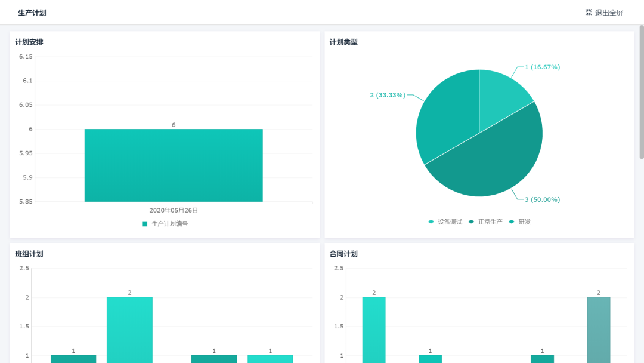This screenshot has height=363, width=644.
Task: Click the teal legend swatch next to 生产计划编号
Action: click(144, 222)
